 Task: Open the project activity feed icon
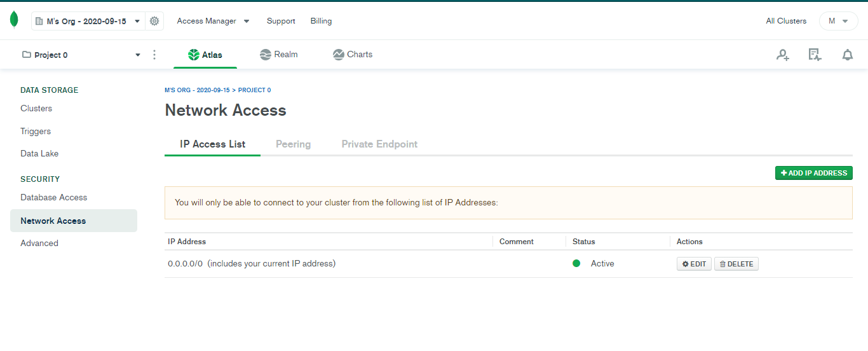(815, 55)
